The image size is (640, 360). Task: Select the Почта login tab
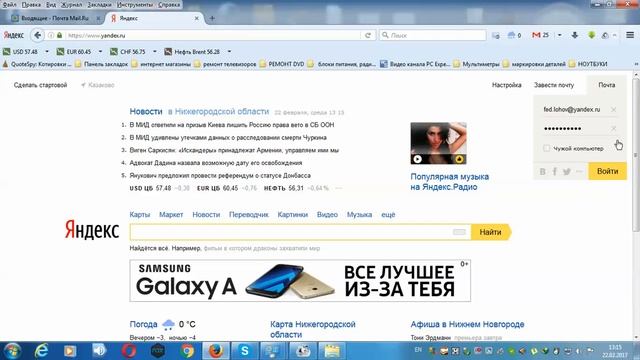point(607,85)
